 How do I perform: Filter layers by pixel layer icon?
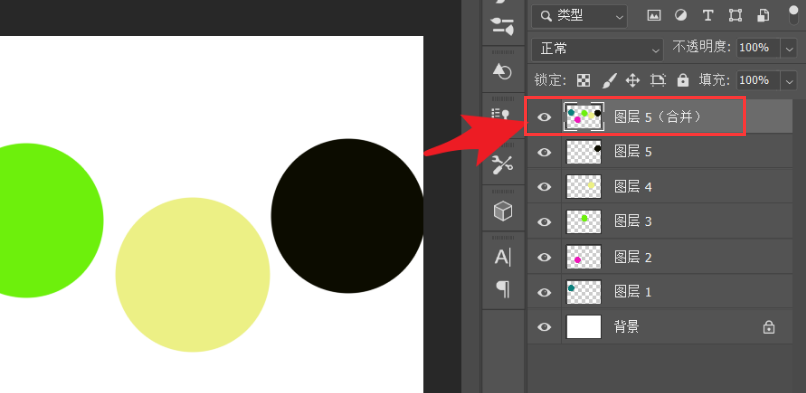click(x=654, y=16)
